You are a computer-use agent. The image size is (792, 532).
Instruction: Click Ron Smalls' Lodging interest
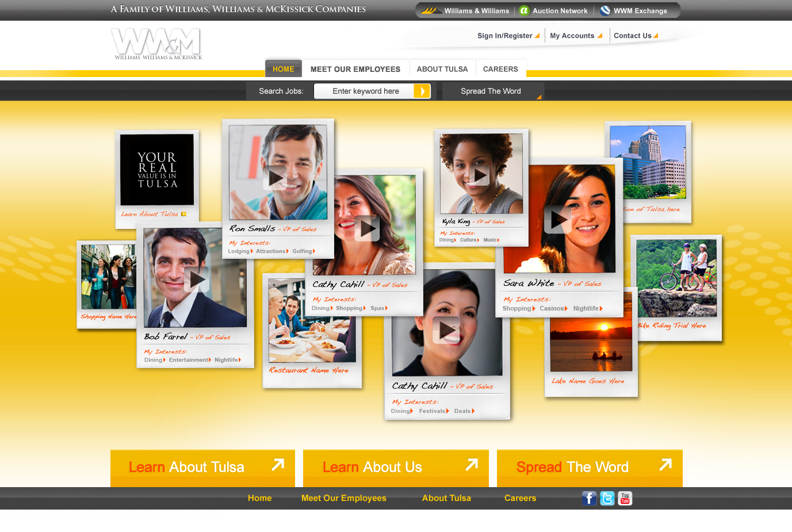[240, 251]
